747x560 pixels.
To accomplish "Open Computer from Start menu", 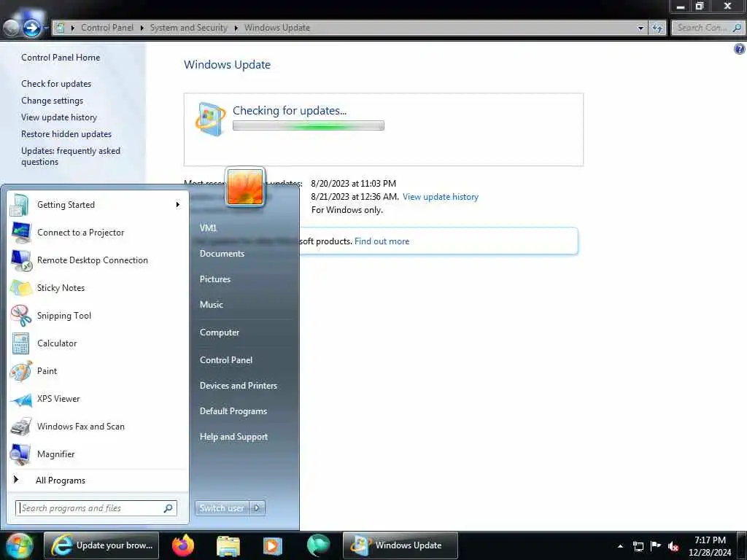I will tap(220, 332).
